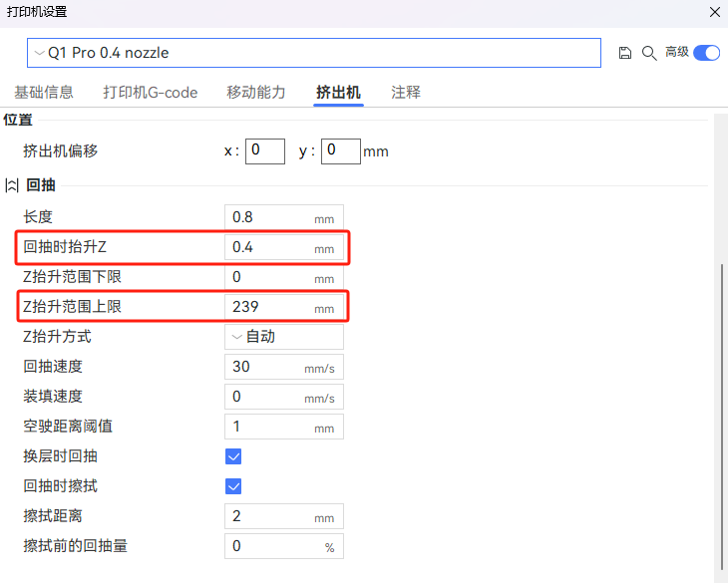This screenshot has width=728, height=583.
Task: Close the printer settings window
Action: [x=714, y=12]
